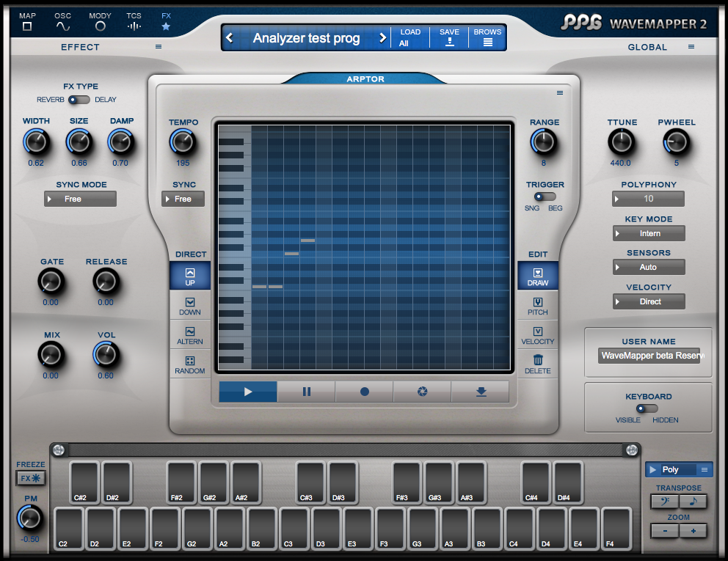The height and width of the screenshot is (561, 728).
Task: Open the menu icon beside Poly
Action: click(x=705, y=469)
